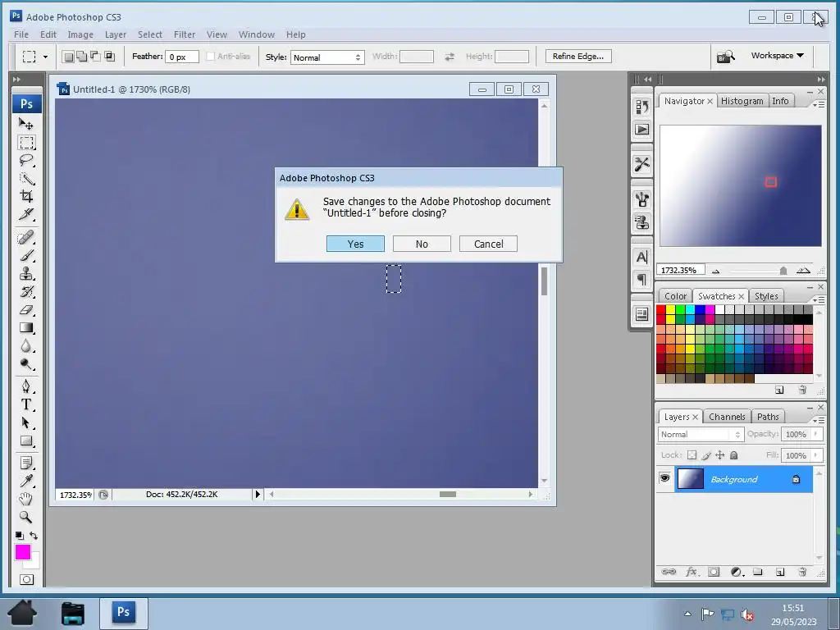The height and width of the screenshot is (630, 840).
Task: Select the Dodge tool
Action: click(x=25, y=364)
